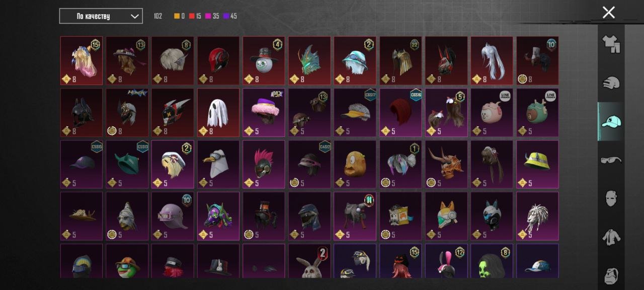Screen dimensions: 644x290
Task: Click the dropdown chevron arrow for sorting
Action: click(134, 16)
